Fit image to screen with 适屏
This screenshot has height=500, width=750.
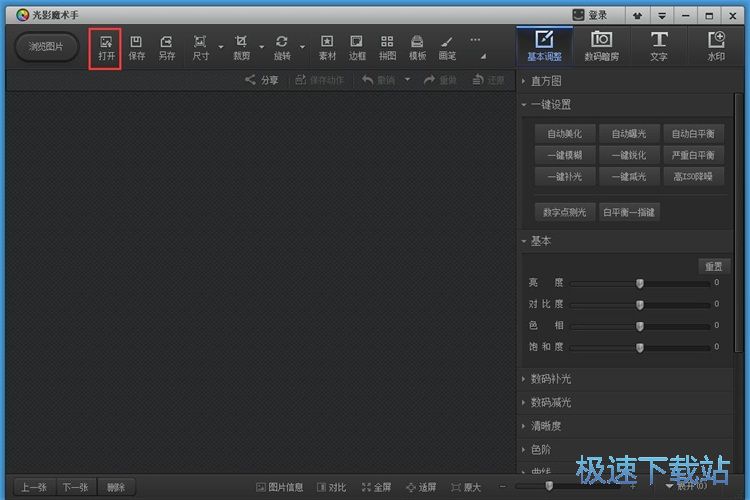pos(421,487)
